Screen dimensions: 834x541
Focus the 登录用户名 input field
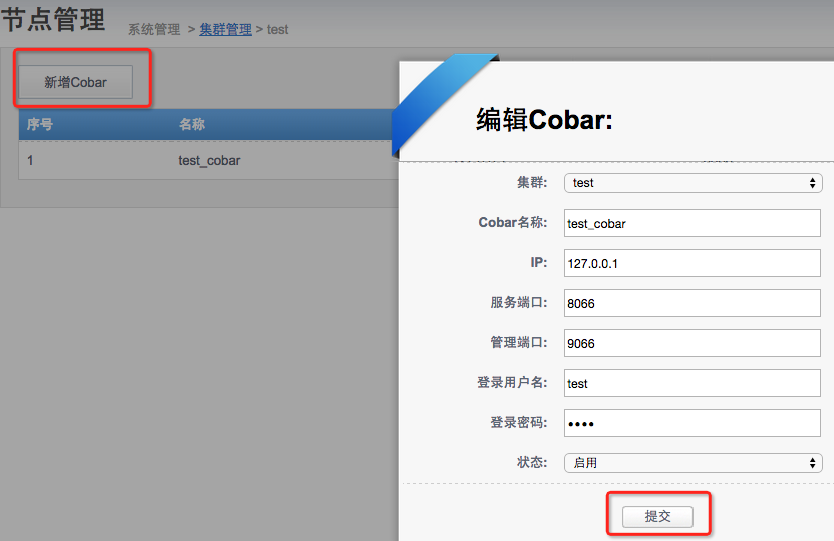click(692, 383)
